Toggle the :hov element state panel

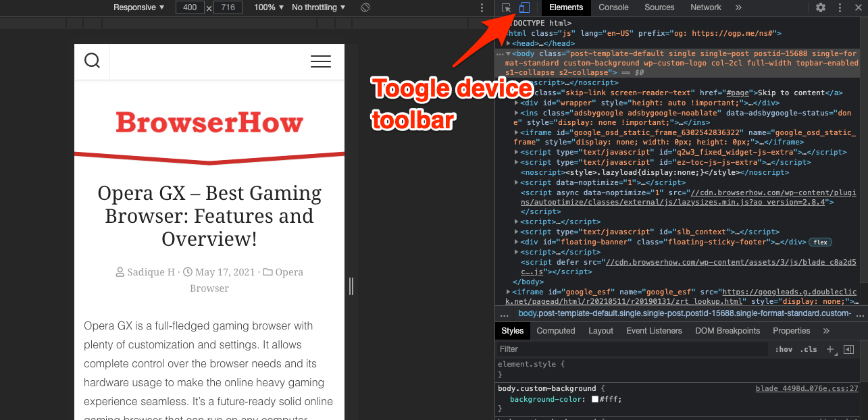[x=784, y=349]
